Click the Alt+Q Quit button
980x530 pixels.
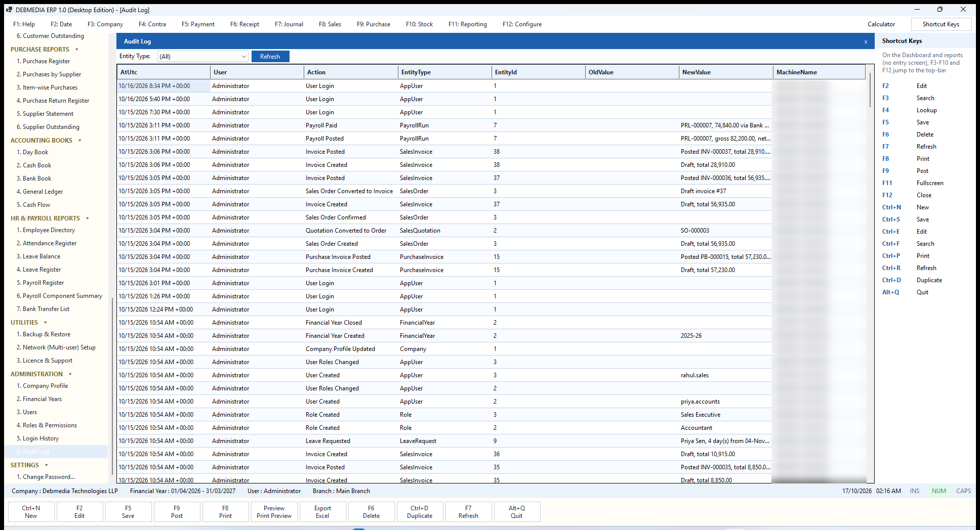click(517, 512)
